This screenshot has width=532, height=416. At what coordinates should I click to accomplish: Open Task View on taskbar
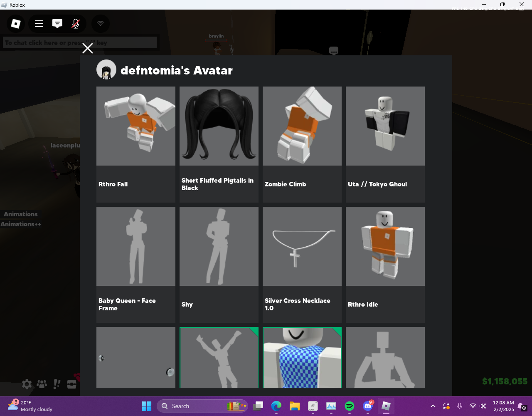point(259,406)
